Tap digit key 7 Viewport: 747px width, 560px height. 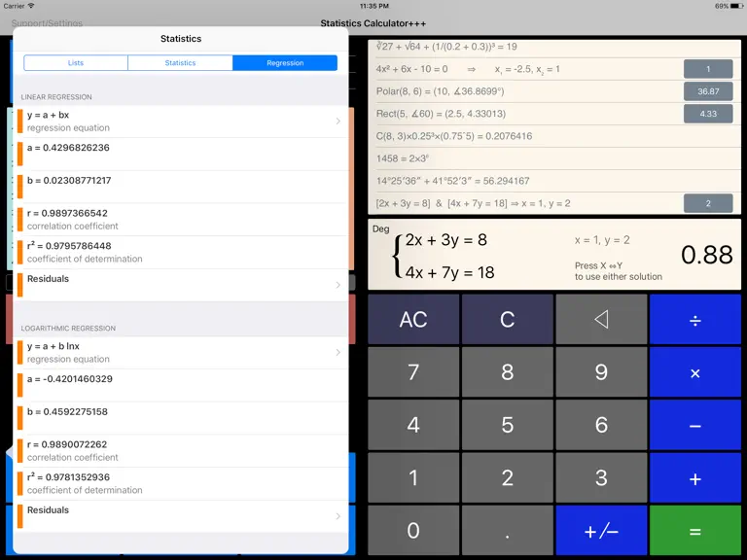[413, 372]
